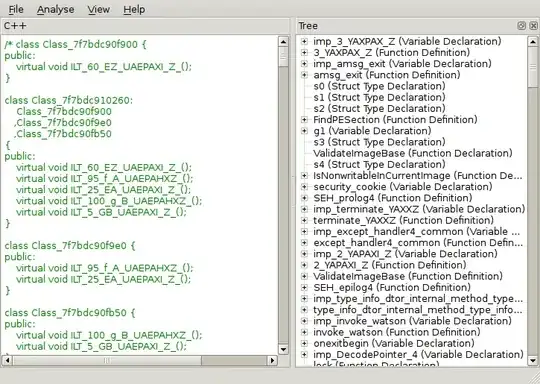
Task: Expand 2_YAPAXI_Z function definition node
Action: point(304,265)
